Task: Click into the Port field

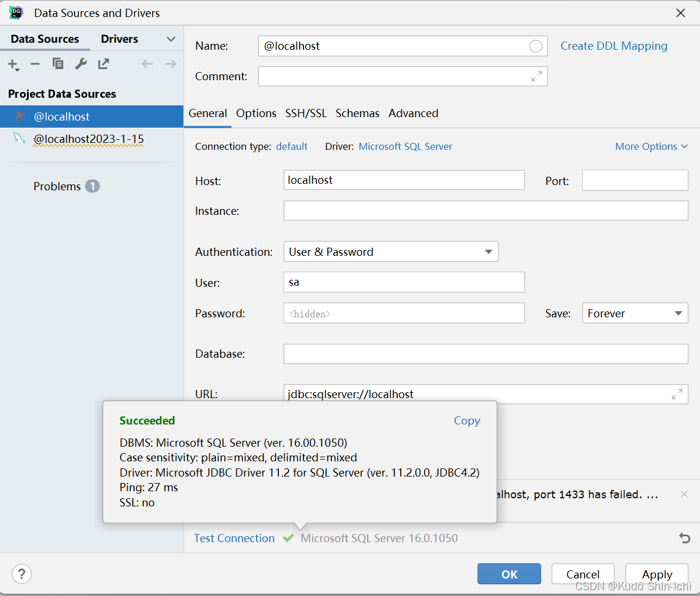Action: click(635, 180)
